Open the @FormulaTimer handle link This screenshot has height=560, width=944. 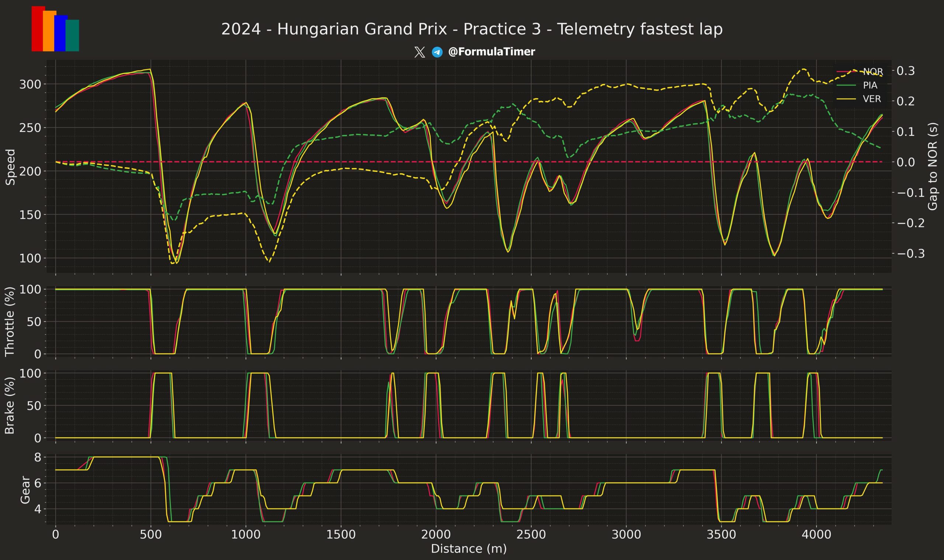(x=491, y=52)
